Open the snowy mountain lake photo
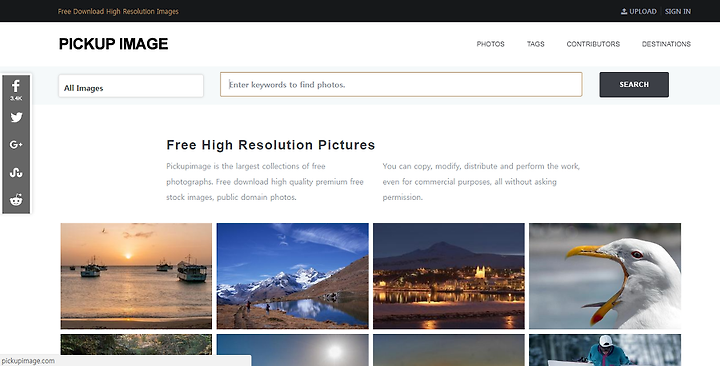Screen dimensions: 720x366 292,276
